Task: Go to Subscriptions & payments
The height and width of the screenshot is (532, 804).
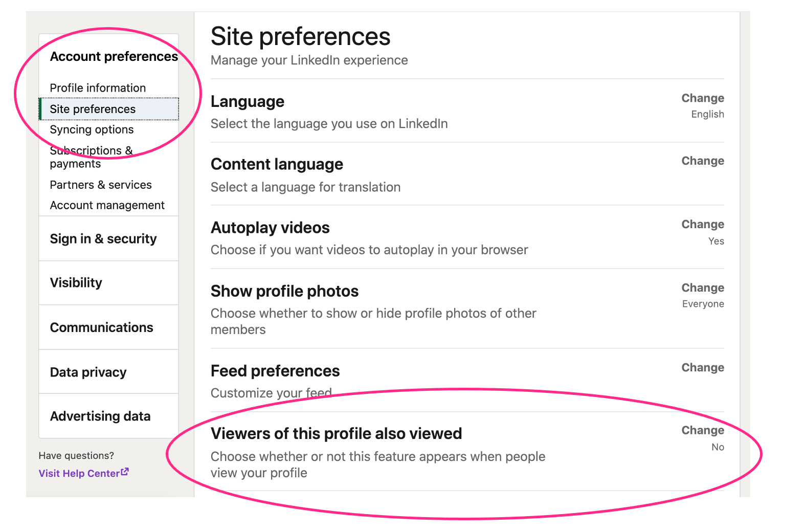Action: tap(91, 157)
